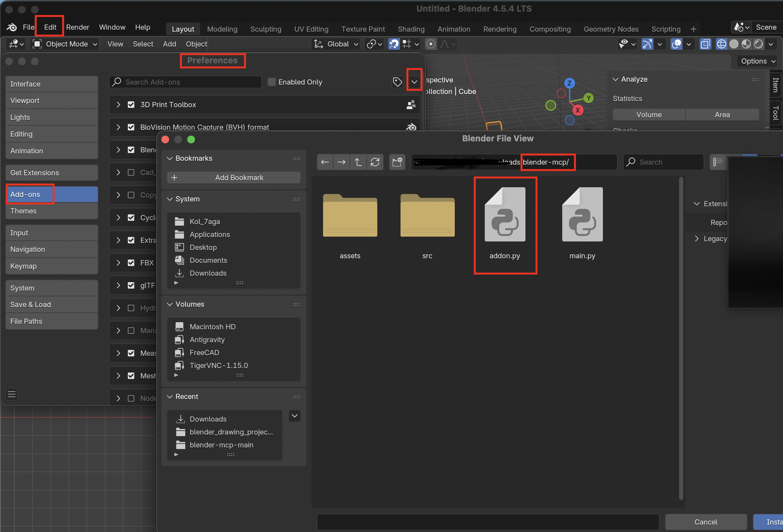Screen dimensions: 783x532
Task: Expand the 3D Print Toolbox entry
Action: 118,105
